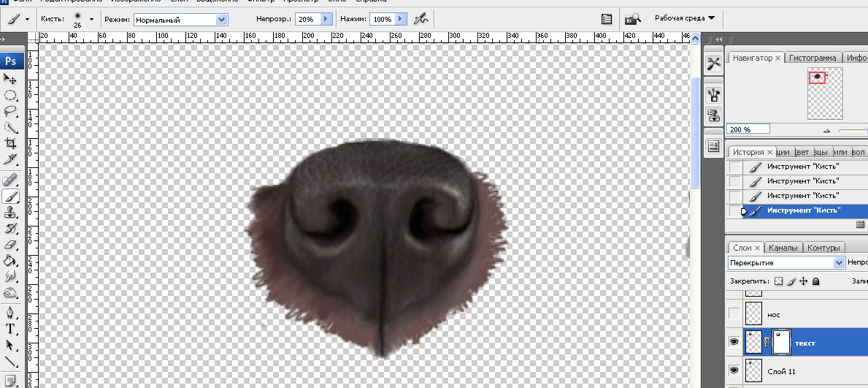Show the нос layer

coord(734,314)
